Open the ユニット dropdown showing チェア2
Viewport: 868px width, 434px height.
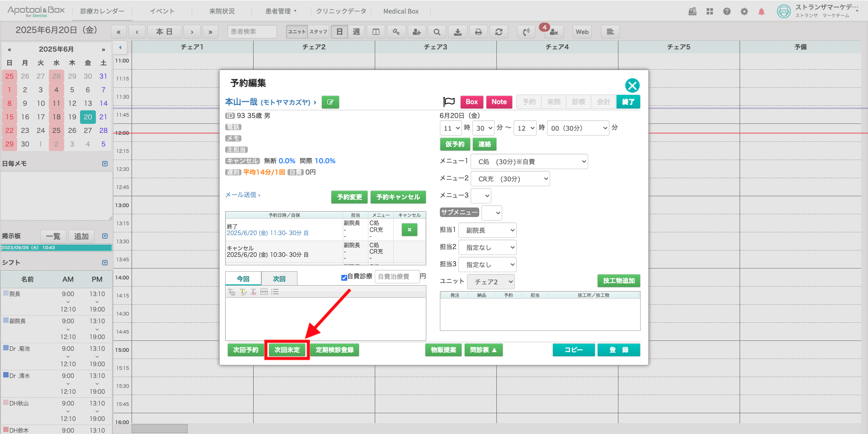click(x=491, y=282)
